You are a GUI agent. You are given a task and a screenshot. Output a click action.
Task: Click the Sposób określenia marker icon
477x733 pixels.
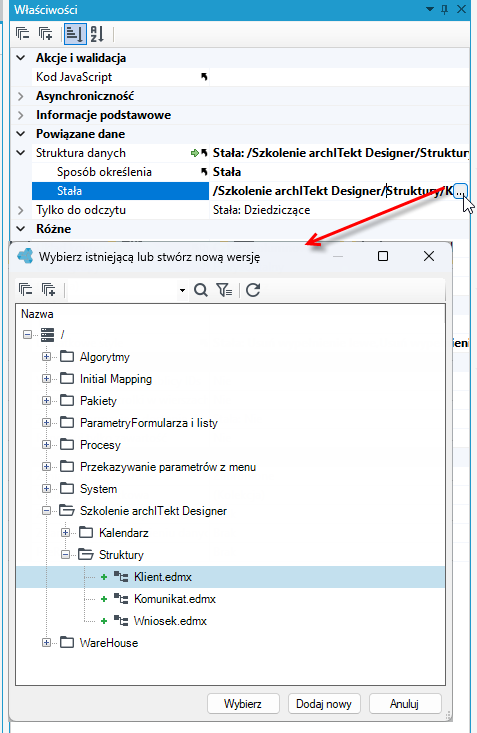point(204,172)
